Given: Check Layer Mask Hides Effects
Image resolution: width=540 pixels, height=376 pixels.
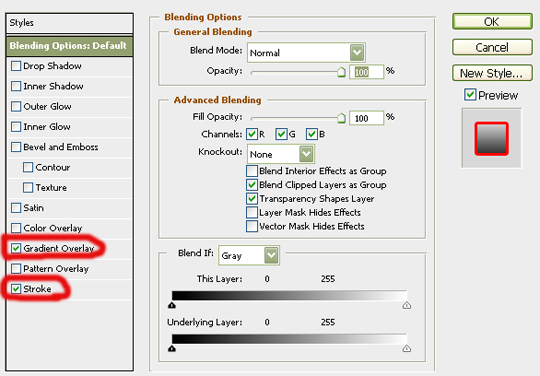Looking at the screenshot, I should point(252,212).
